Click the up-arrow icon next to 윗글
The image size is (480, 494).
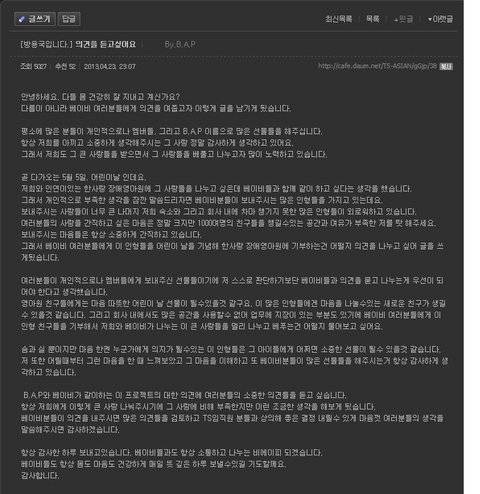[396, 20]
